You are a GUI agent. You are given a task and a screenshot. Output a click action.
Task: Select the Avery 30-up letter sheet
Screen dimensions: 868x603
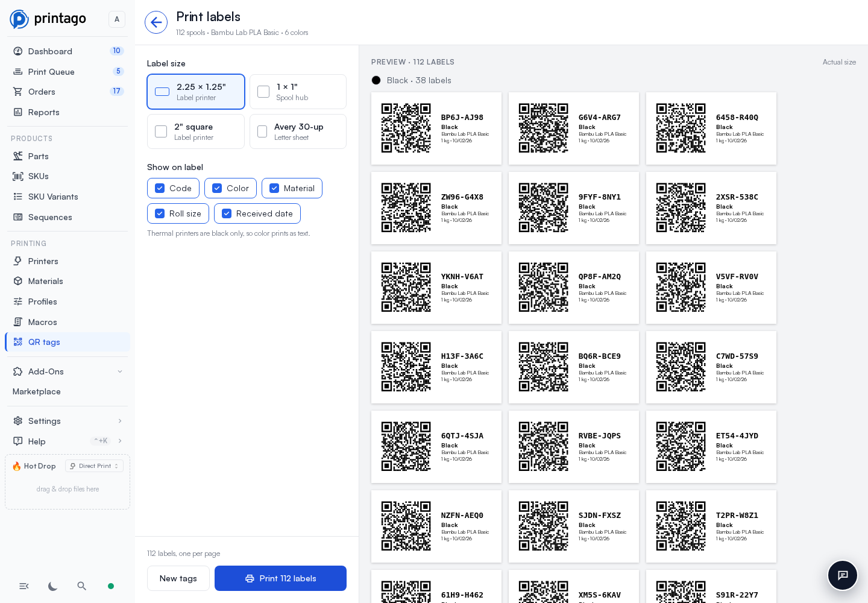(x=298, y=131)
